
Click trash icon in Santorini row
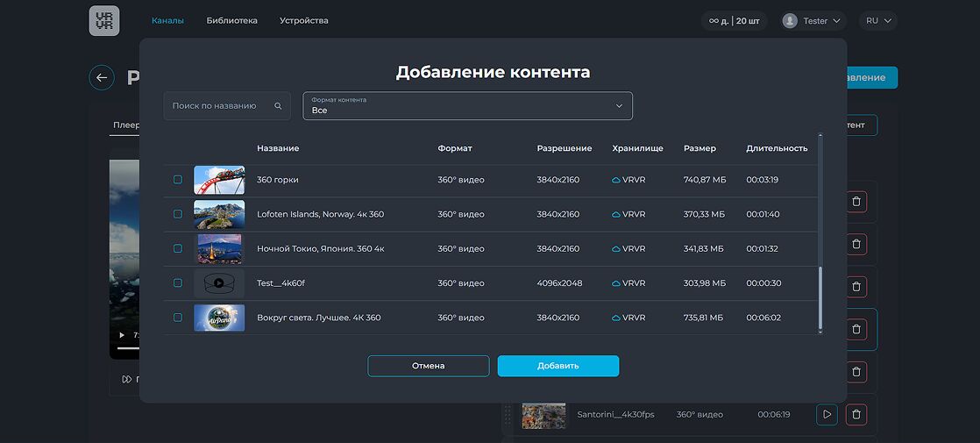(856, 414)
